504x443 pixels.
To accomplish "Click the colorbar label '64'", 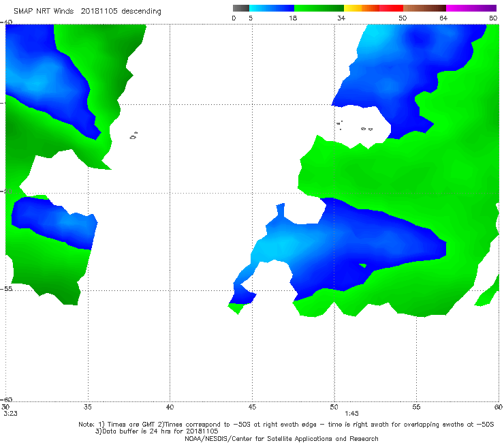I will pyautogui.click(x=443, y=18).
